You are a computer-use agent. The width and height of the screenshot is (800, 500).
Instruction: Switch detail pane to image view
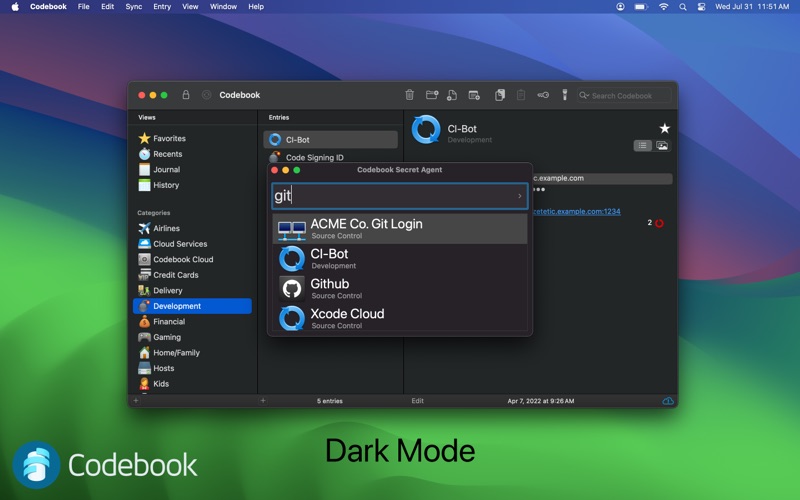pos(662,146)
